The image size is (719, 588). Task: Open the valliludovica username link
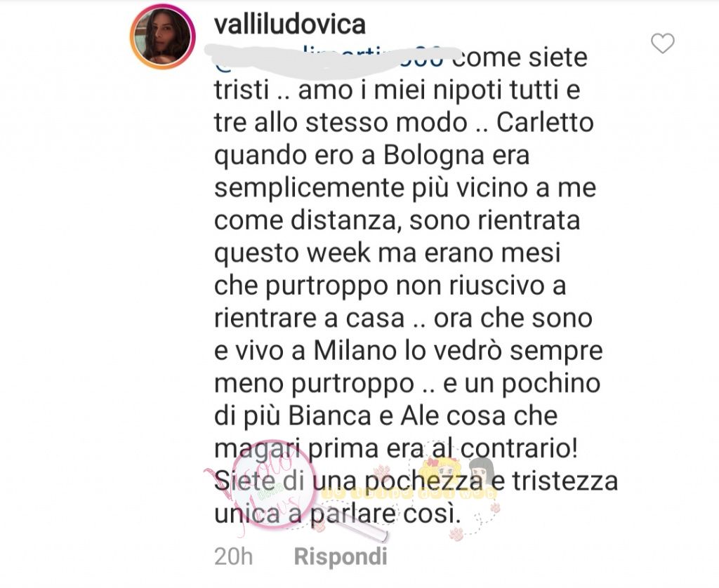click(x=290, y=25)
